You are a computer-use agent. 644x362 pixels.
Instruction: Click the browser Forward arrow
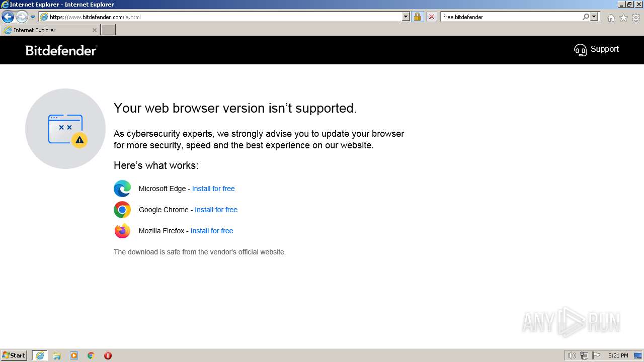pyautogui.click(x=21, y=17)
